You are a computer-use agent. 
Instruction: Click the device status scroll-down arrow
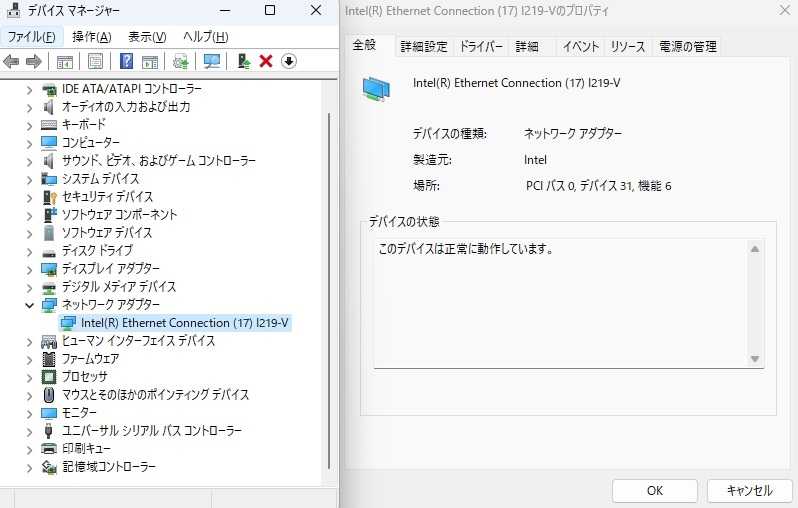(x=755, y=359)
